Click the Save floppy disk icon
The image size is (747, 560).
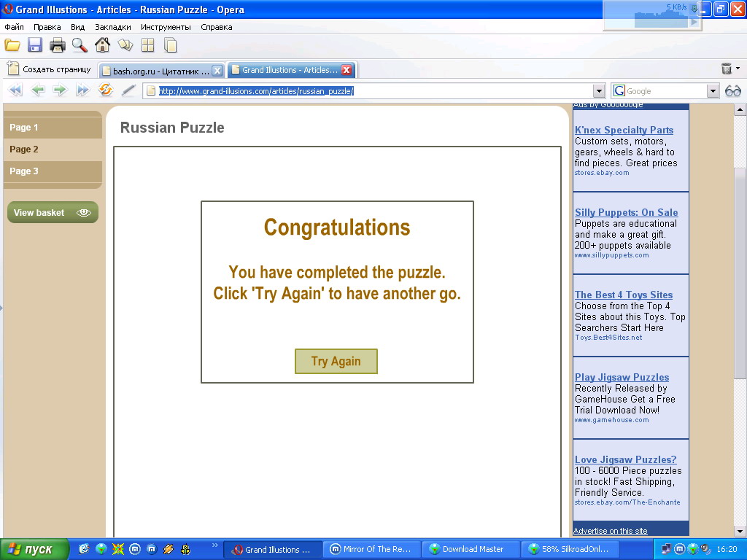tap(34, 45)
